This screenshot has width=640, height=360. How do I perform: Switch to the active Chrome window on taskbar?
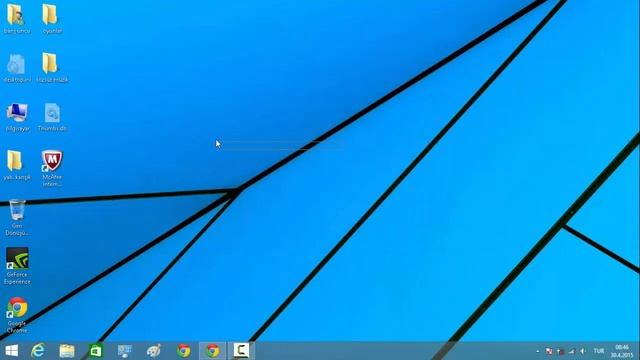tap(212, 351)
